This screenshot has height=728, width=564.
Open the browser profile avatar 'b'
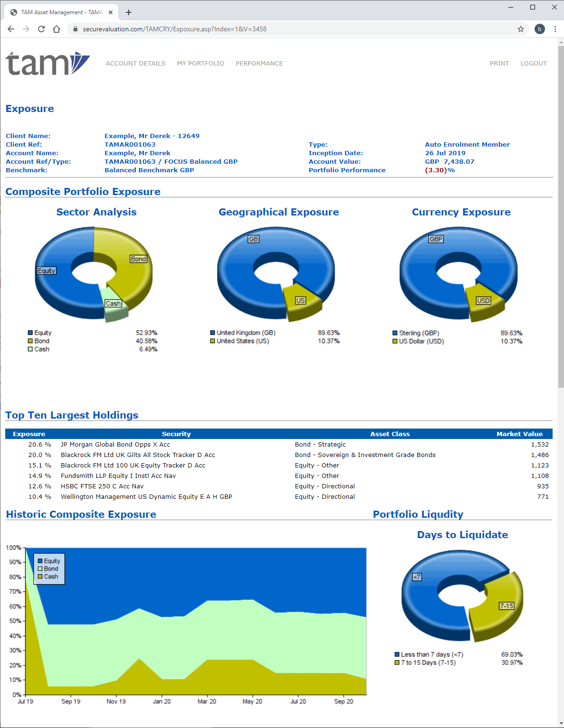pyautogui.click(x=540, y=29)
